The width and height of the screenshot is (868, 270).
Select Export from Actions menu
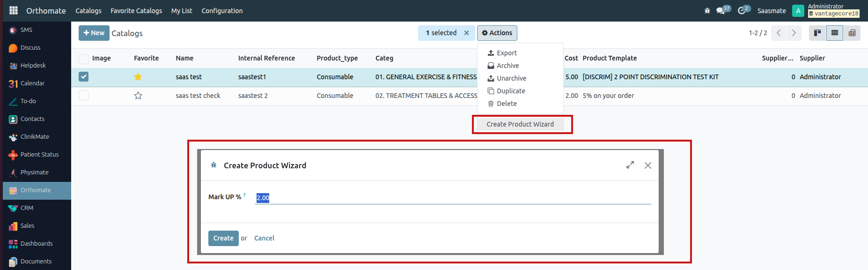520,53
